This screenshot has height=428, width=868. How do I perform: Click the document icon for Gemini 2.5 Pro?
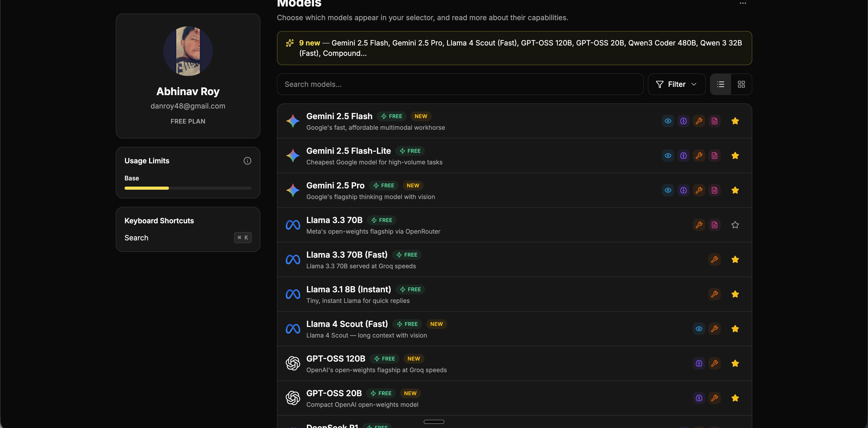[714, 190]
